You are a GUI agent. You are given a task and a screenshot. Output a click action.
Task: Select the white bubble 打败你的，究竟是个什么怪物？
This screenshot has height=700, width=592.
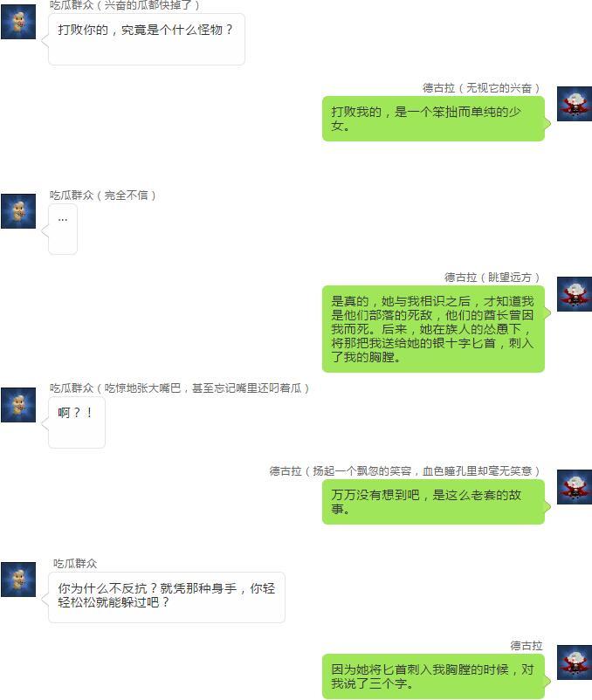coord(147,39)
